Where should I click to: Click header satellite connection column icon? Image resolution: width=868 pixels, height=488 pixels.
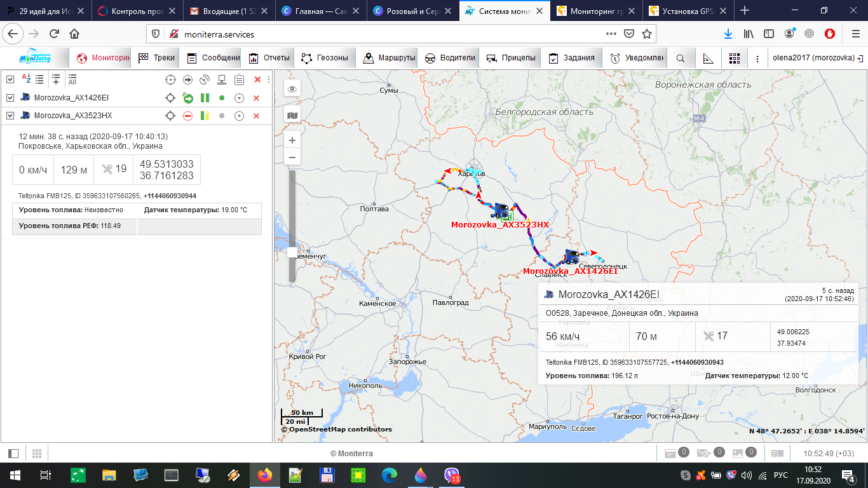click(205, 79)
